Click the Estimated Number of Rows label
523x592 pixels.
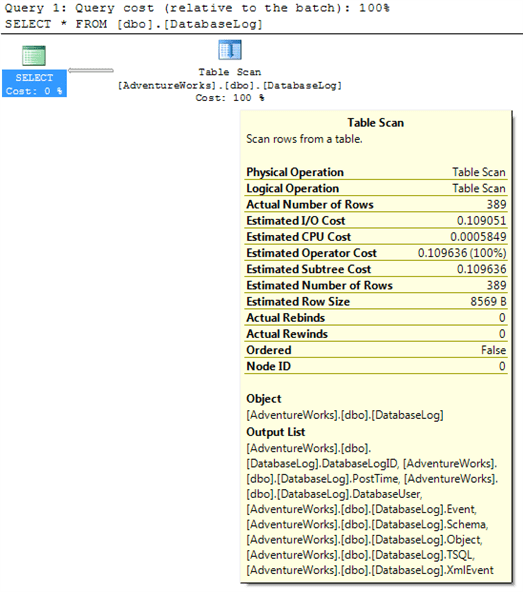319,285
